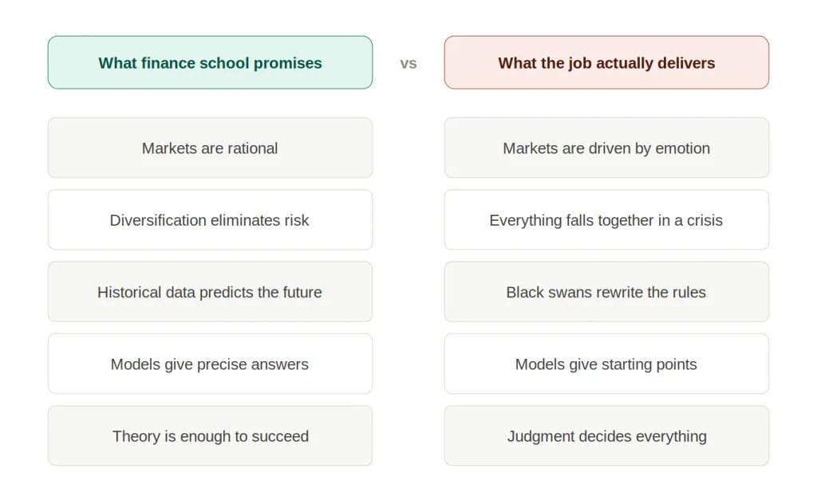The image size is (817, 504).
Task: Click 'Historical data predicts the future' card
Action: click(210, 292)
